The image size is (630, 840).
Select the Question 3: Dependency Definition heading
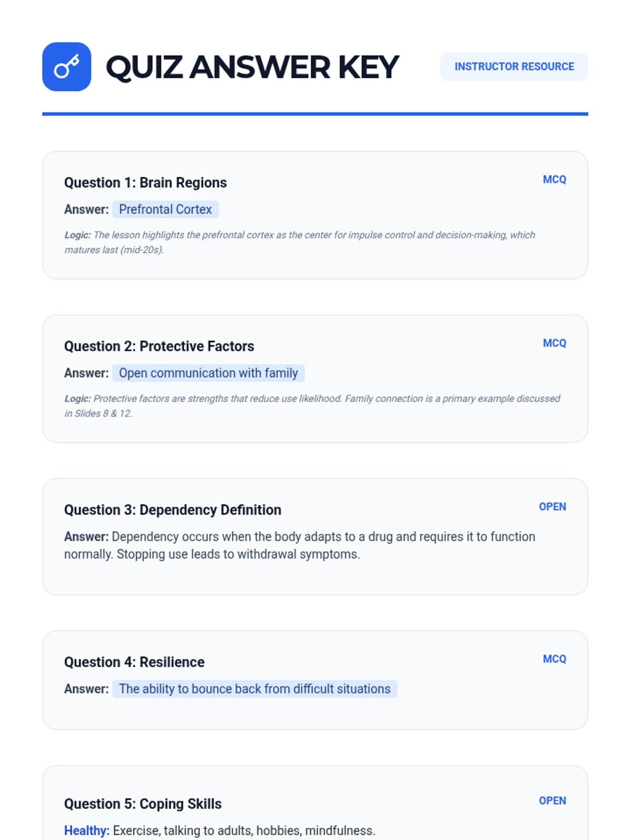pyautogui.click(x=173, y=510)
